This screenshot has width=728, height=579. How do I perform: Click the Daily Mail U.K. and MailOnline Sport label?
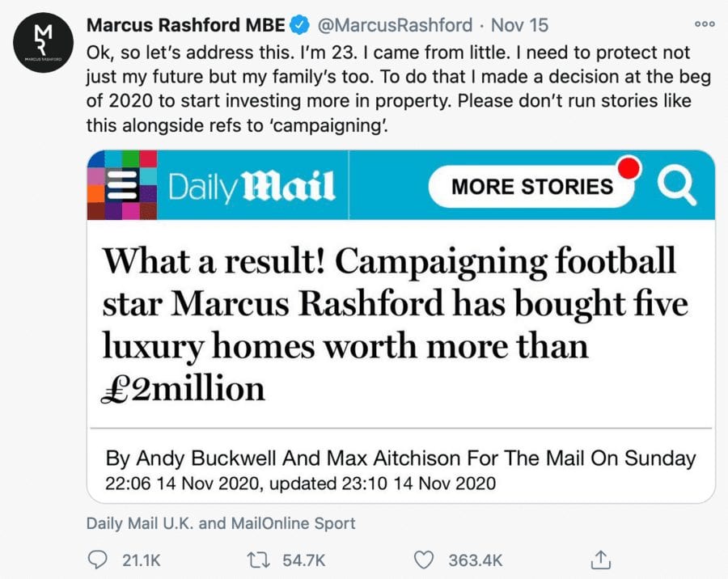point(221,523)
